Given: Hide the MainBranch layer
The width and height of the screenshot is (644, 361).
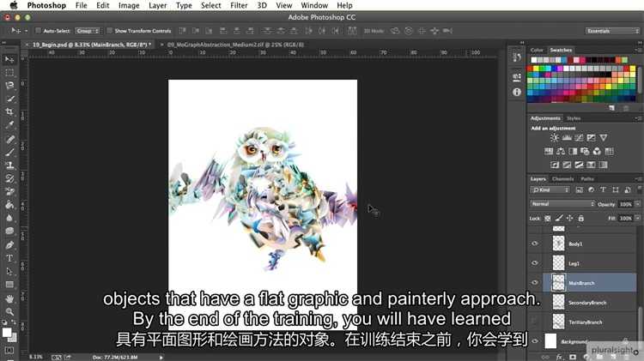Looking at the screenshot, I should point(535,283).
